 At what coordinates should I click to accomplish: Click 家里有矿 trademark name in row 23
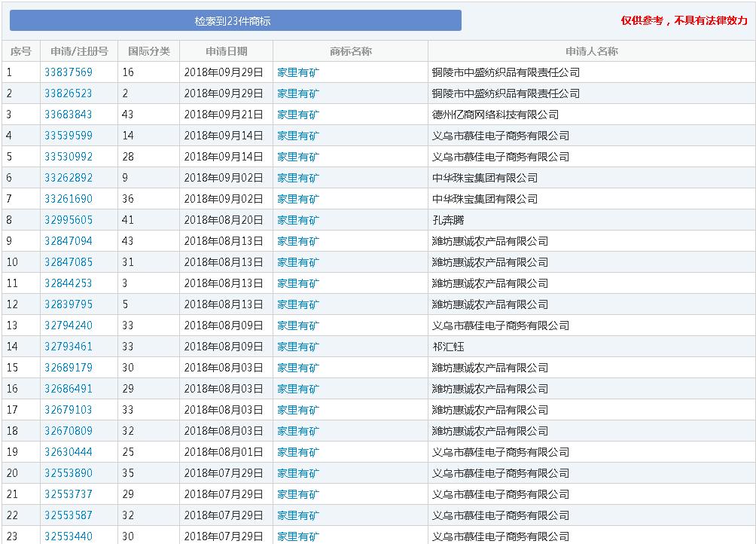298,536
